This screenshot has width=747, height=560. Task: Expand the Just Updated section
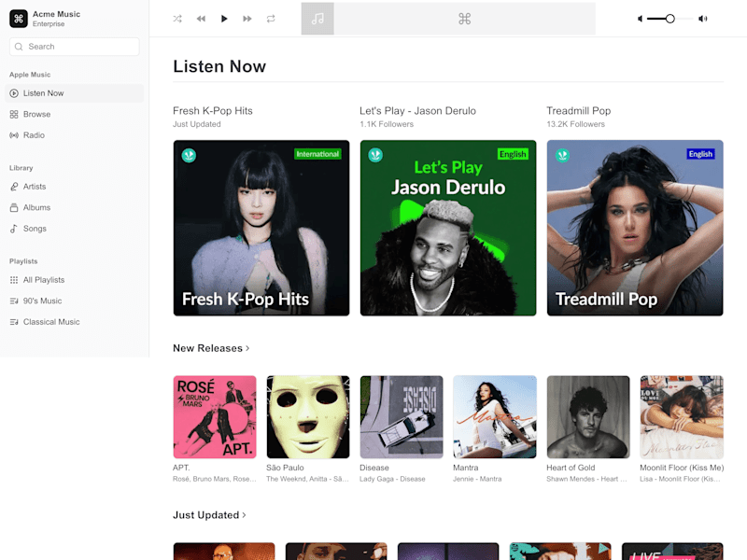(209, 515)
